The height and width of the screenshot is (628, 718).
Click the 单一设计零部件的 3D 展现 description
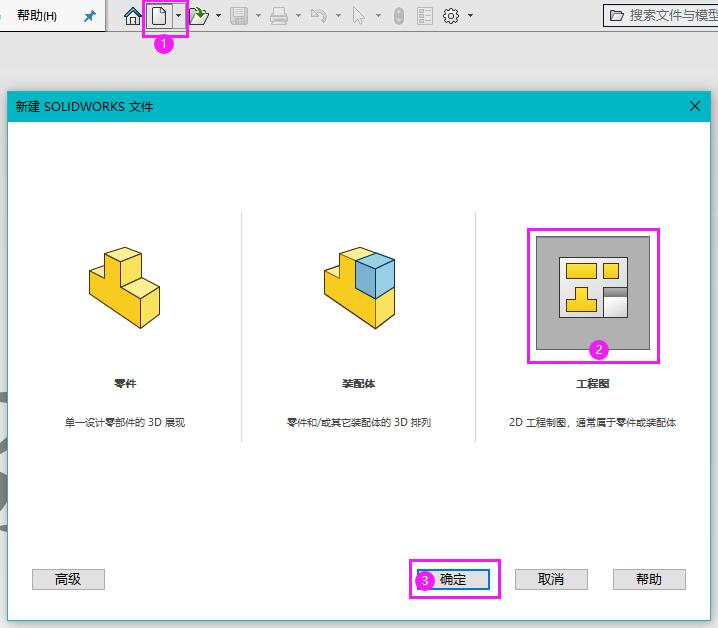coord(125,422)
